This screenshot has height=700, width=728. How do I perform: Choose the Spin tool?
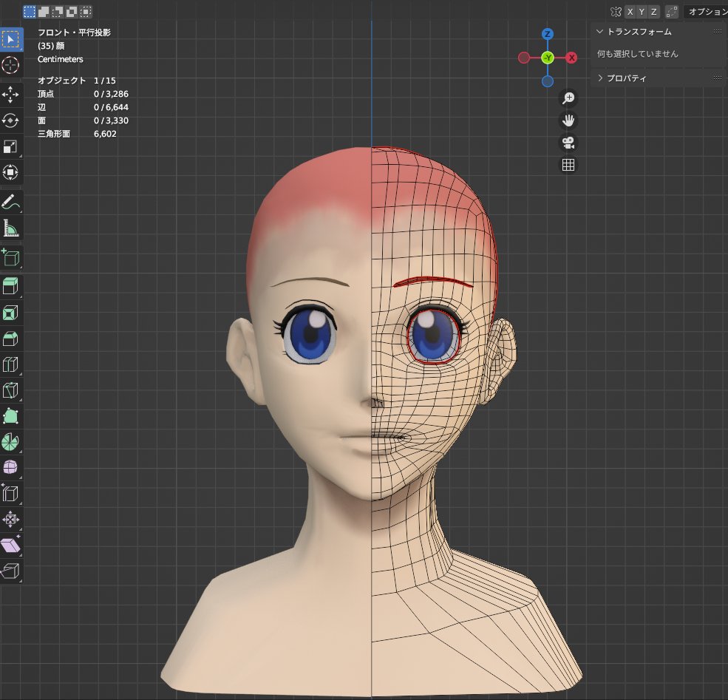click(10, 442)
